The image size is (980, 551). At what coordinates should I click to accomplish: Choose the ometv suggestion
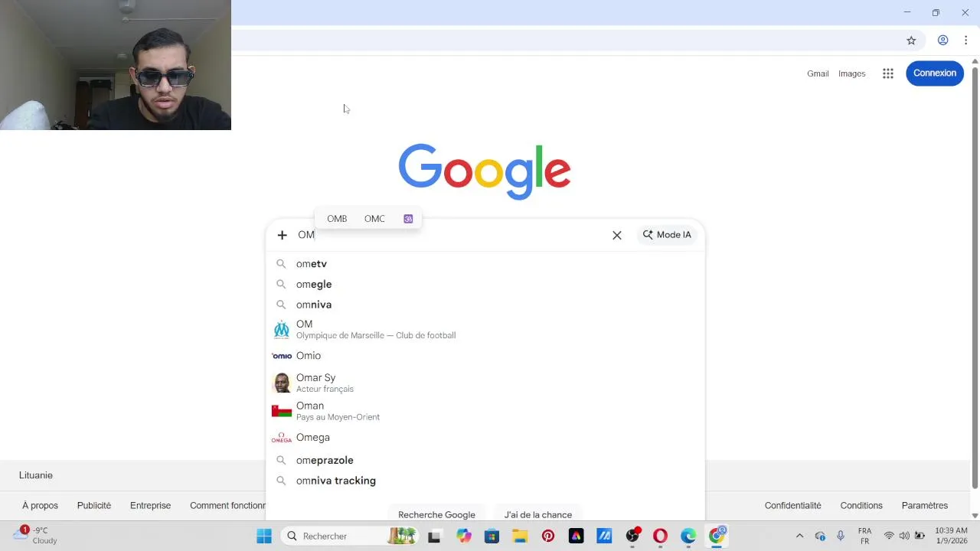[x=485, y=263]
